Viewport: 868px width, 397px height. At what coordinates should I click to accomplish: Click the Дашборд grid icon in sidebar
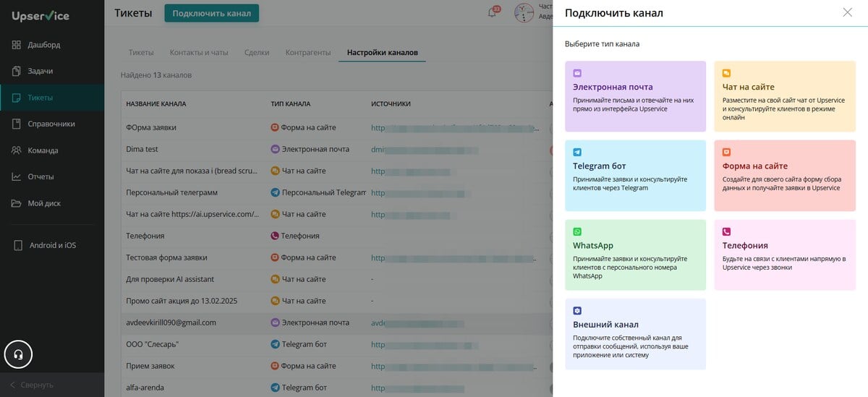point(17,45)
